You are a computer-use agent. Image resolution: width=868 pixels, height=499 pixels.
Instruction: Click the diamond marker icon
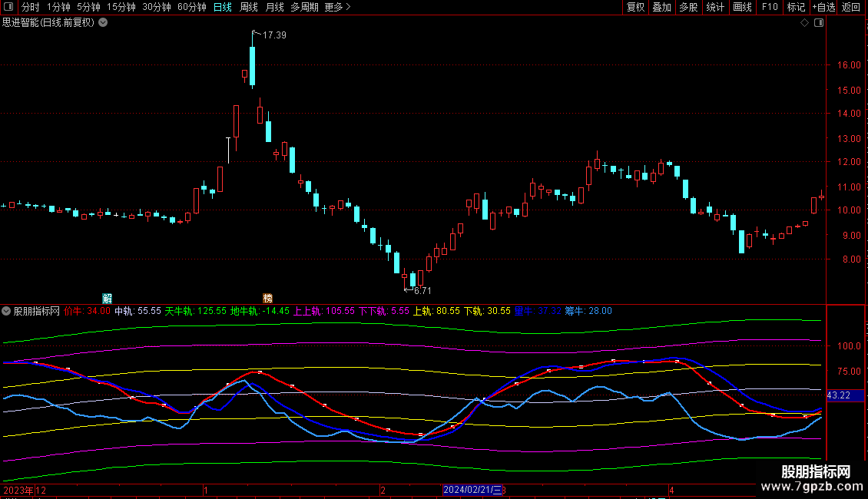click(x=804, y=23)
